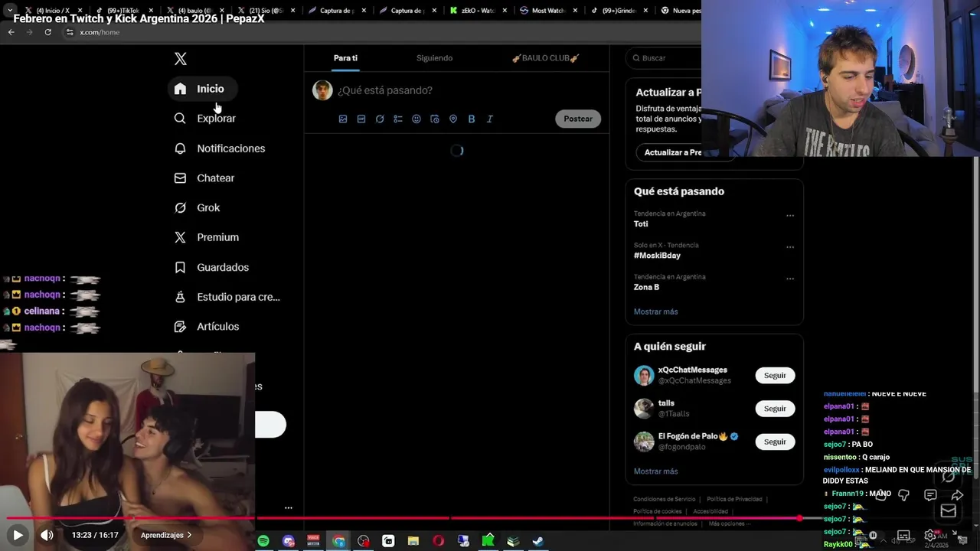Viewport: 980px width, 551px height.
Task: Open Artículos in the sidebar
Action: coord(207,327)
